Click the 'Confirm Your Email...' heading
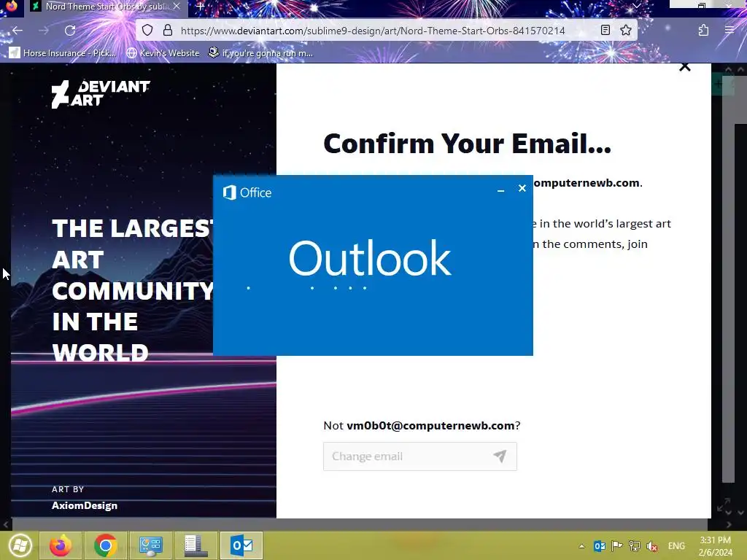 [x=467, y=144]
